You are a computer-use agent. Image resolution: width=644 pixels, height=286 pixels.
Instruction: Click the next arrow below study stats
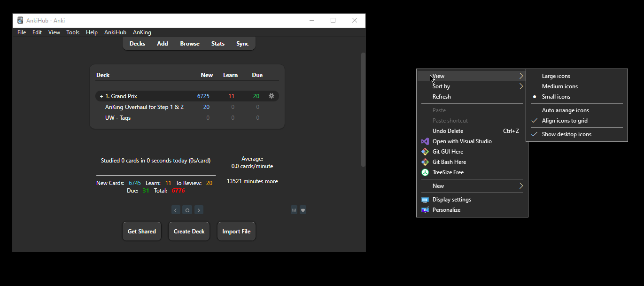[x=199, y=210]
